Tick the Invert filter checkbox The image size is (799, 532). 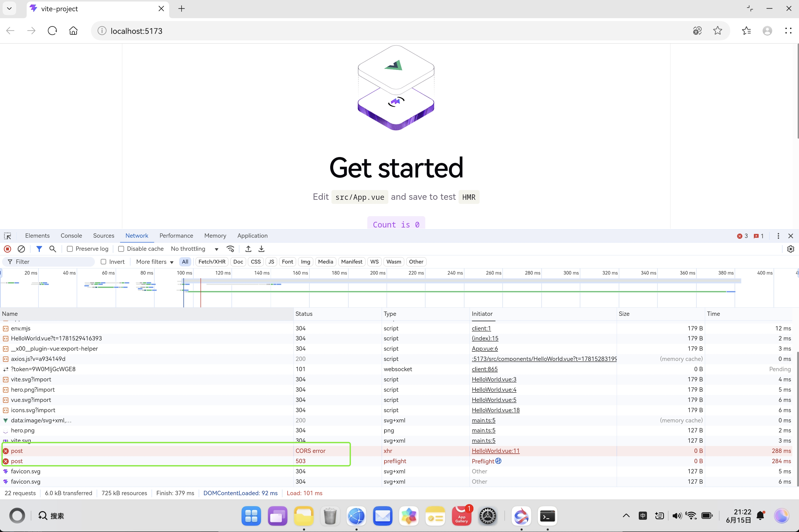pyautogui.click(x=104, y=262)
